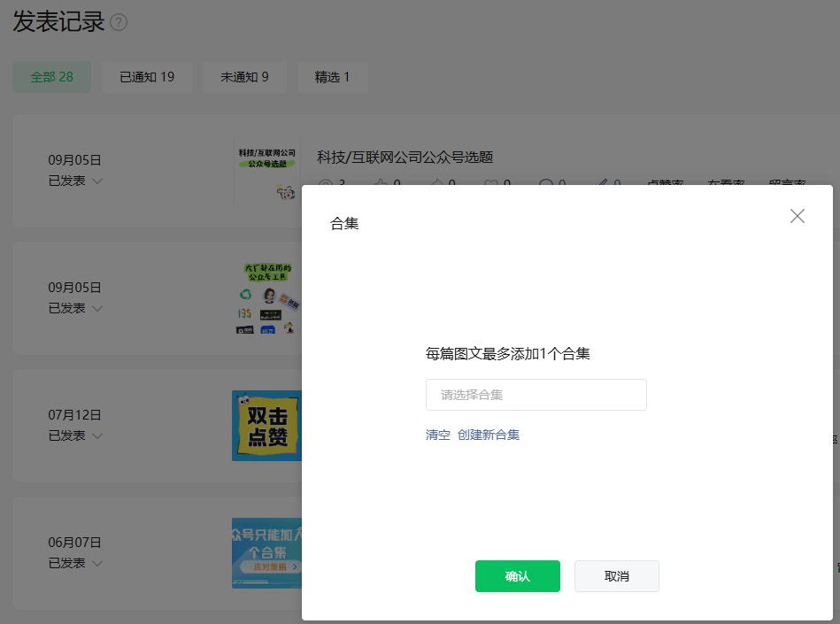
Task: Click the 合集 dialog title
Action: coord(344,223)
